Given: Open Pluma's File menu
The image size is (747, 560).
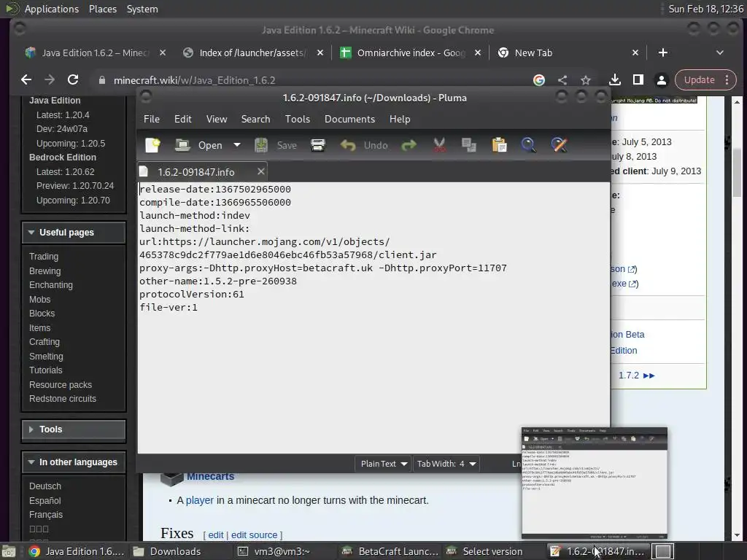Looking at the screenshot, I should point(152,119).
